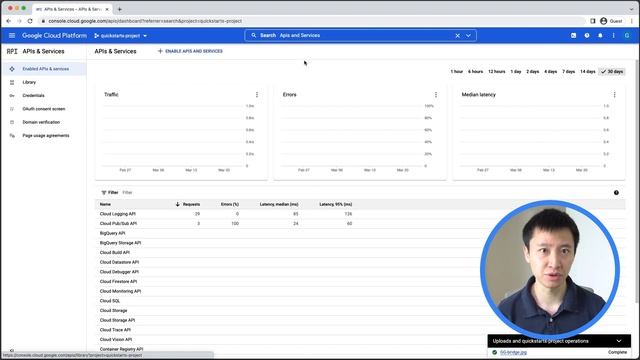Set time range to 7 days
The width and height of the screenshot is (640, 360).
coord(569,71)
